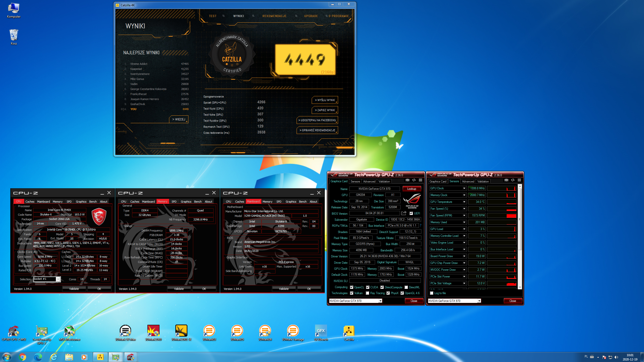This screenshot has height=362, width=644.
Task: Open 3DMark05 desktop shortcut
Action: pos(237,333)
